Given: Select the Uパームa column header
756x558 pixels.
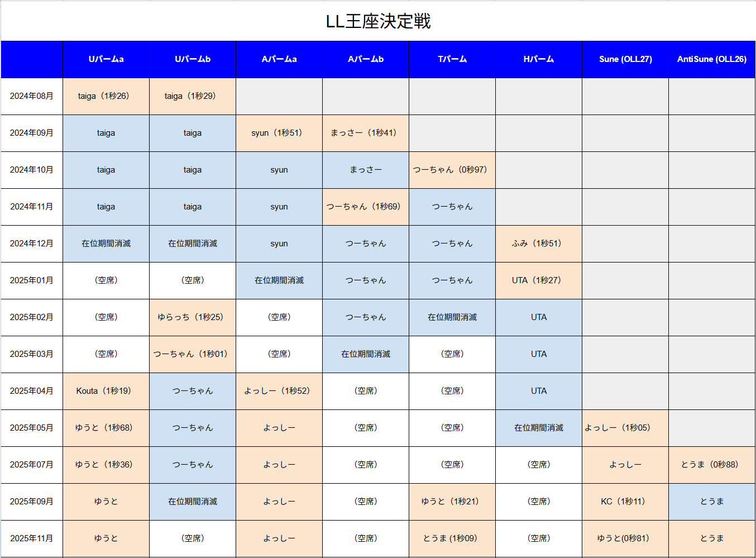Looking at the screenshot, I should coord(106,59).
